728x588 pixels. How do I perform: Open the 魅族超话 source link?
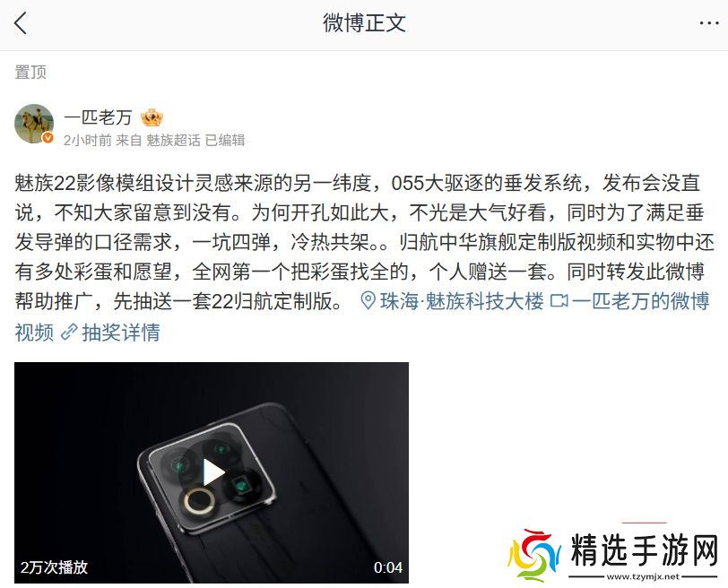[173, 140]
